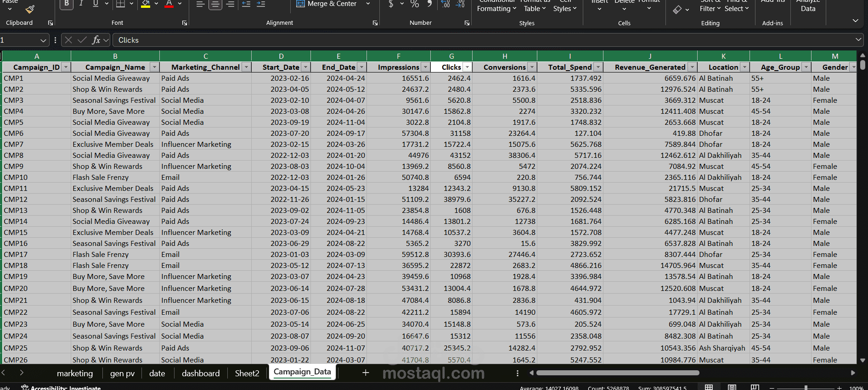Add a new sheet with plus icon
The image size is (868, 390).
(x=366, y=373)
